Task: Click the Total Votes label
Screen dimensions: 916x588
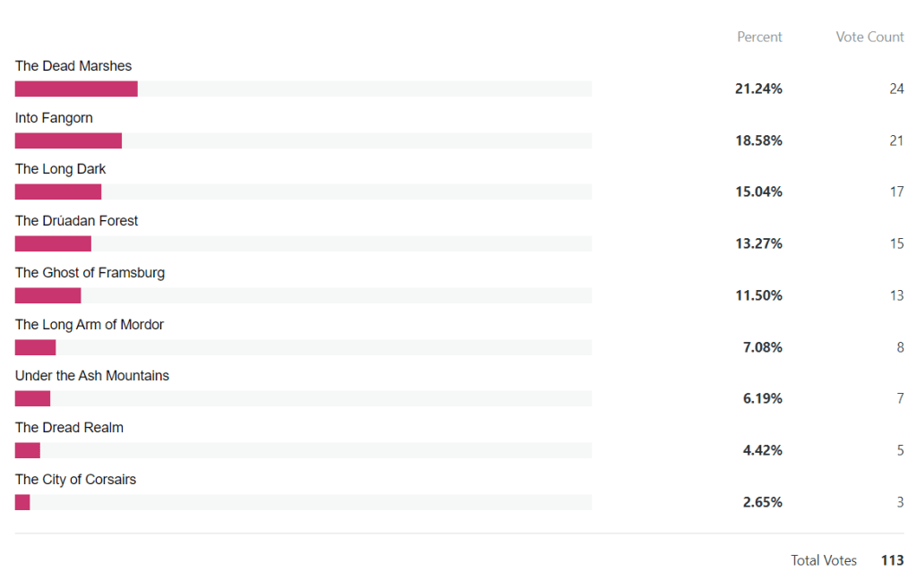Action: 824,560
